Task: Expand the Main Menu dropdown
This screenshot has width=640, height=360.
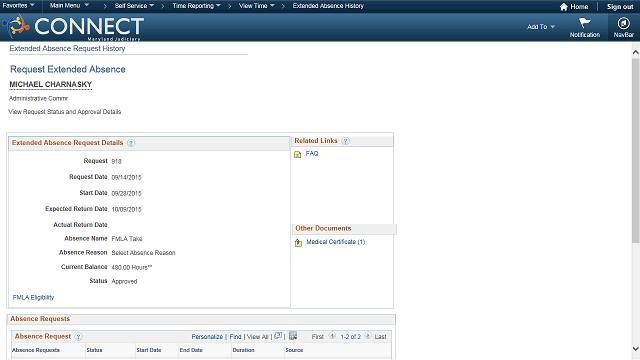Action: [x=69, y=6]
